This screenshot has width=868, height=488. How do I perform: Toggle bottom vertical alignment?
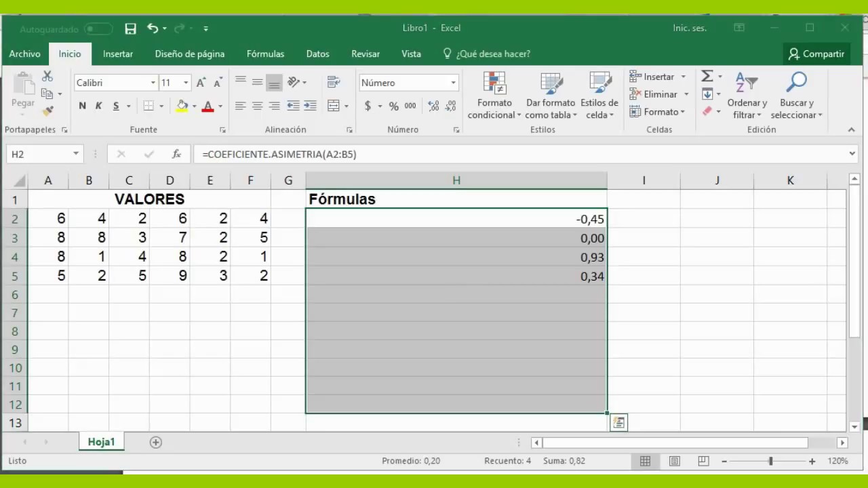[274, 82]
